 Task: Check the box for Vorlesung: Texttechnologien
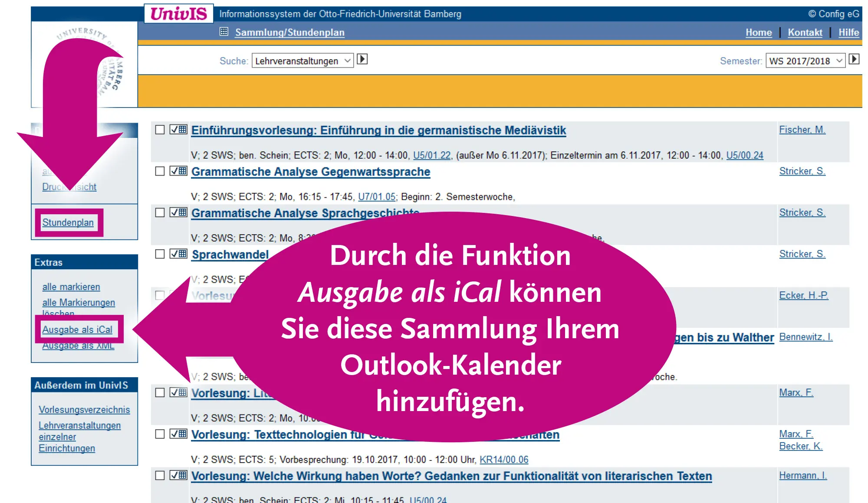[x=160, y=434]
